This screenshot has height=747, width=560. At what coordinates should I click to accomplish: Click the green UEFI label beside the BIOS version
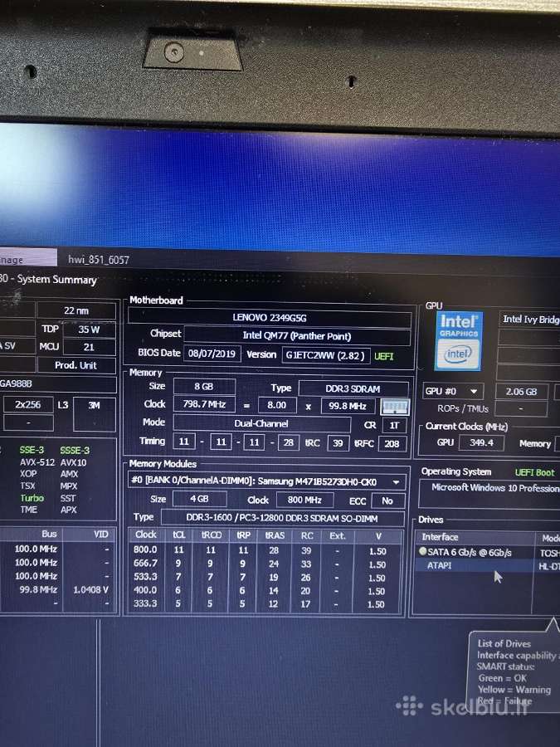point(383,356)
